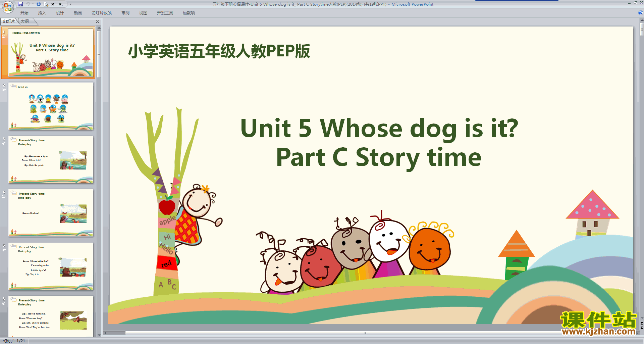The image size is (644, 344).
Task: Click animation star icon beside slide 3
Action: [4, 143]
